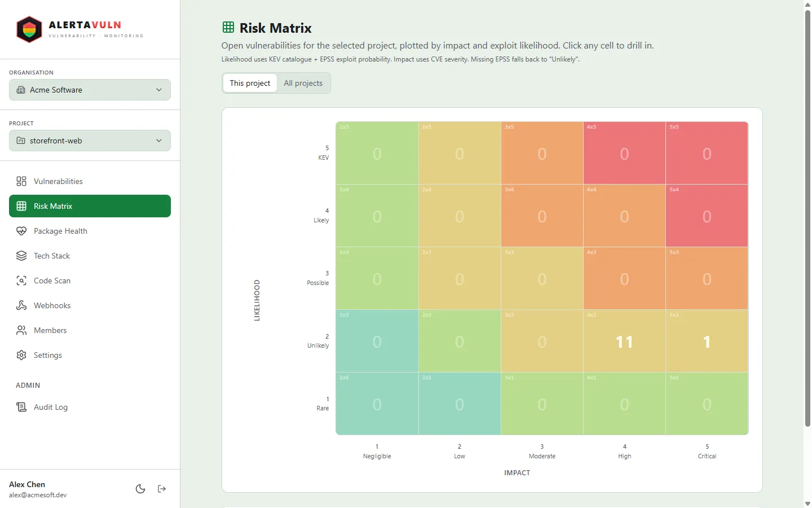Open Settings page
The height and width of the screenshot is (508, 812).
point(90,355)
